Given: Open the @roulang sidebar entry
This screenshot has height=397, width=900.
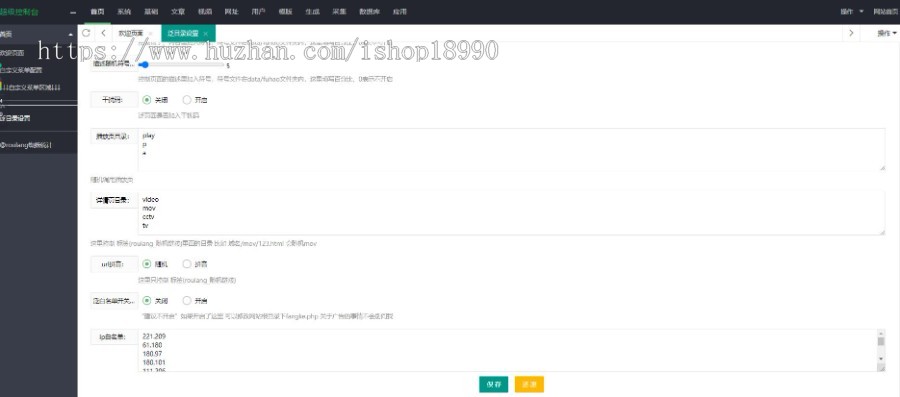Looking at the screenshot, I should coord(26,145).
